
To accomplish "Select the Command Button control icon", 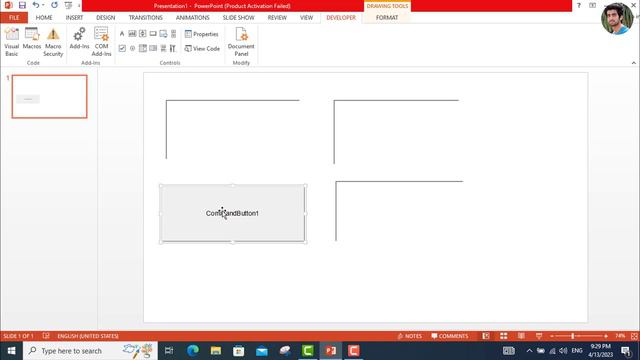I will (x=153, y=33).
